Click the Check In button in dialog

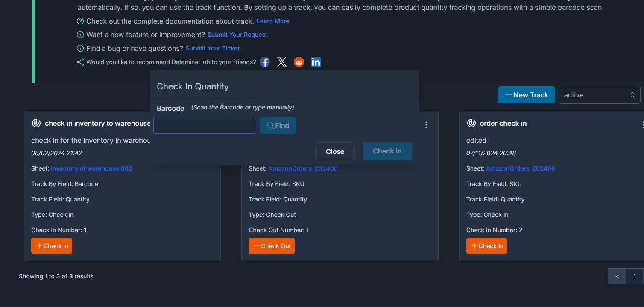pyautogui.click(x=387, y=151)
